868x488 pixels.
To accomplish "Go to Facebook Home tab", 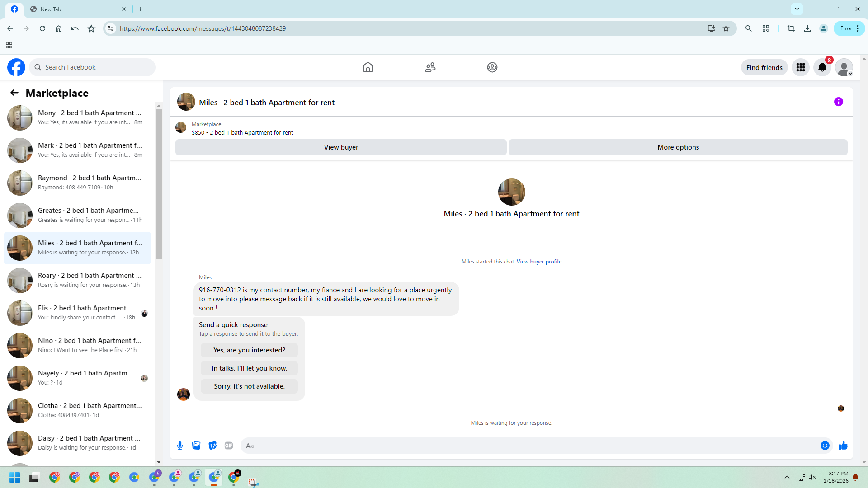I will pyautogui.click(x=368, y=67).
